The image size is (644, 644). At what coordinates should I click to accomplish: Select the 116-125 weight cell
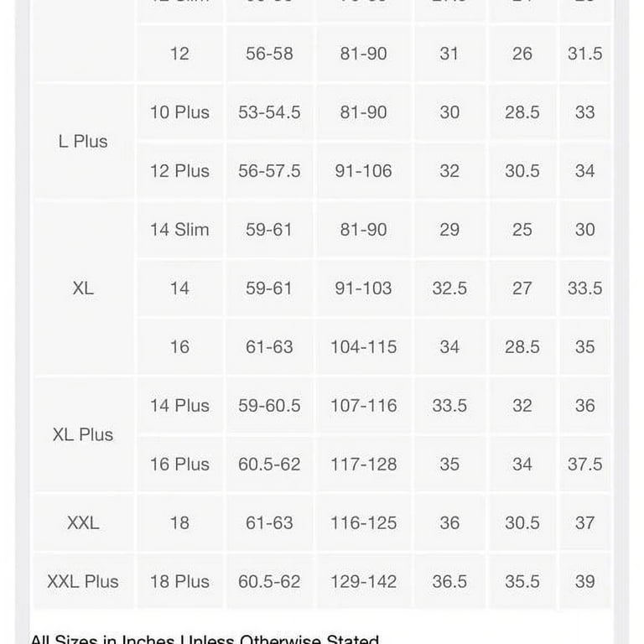(x=363, y=523)
